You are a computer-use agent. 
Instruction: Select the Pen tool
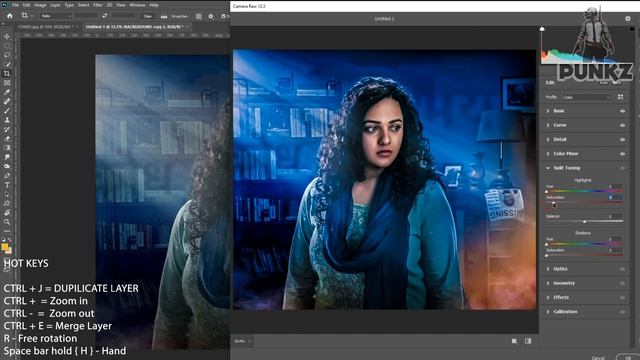click(x=7, y=176)
